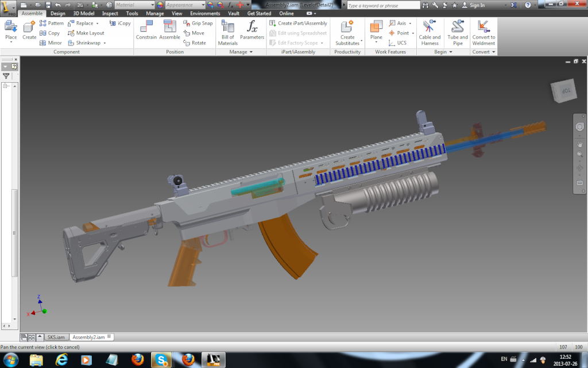
Task: Click the Shrinkwrap tool
Action: pos(84,43)
